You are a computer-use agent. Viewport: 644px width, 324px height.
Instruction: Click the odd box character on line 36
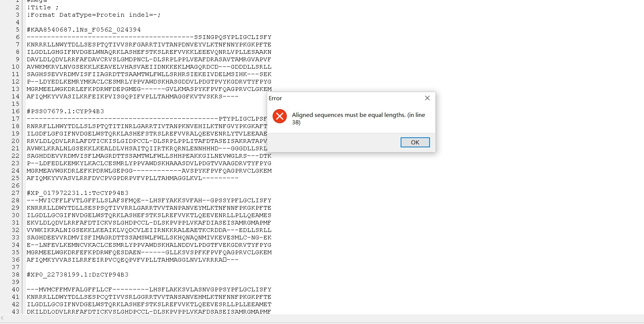point(224,260)
